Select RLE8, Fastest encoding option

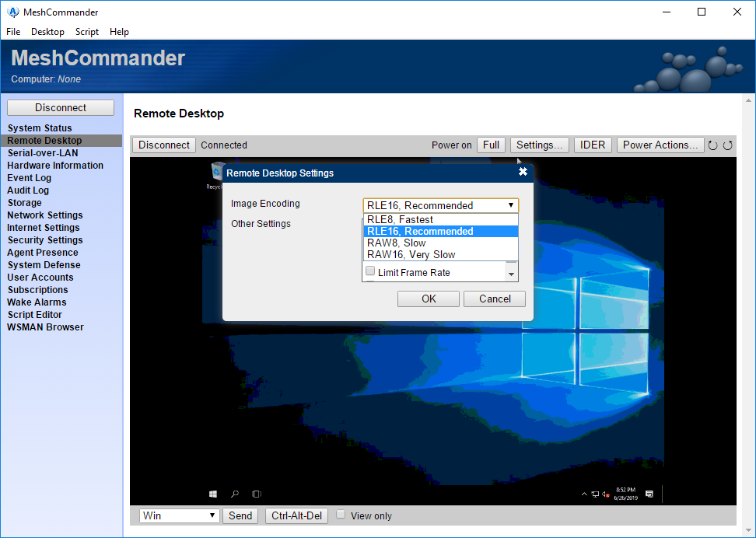pos(441,219)
